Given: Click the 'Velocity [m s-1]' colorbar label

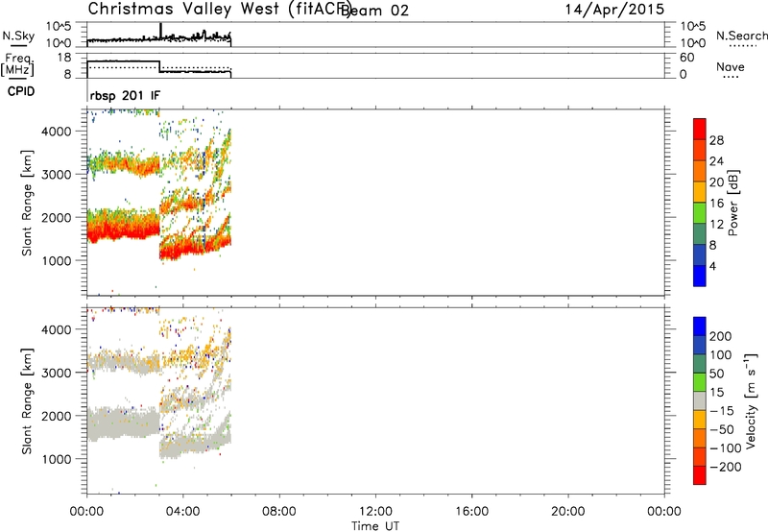Looking at the screenshot, I should [751, 400].
